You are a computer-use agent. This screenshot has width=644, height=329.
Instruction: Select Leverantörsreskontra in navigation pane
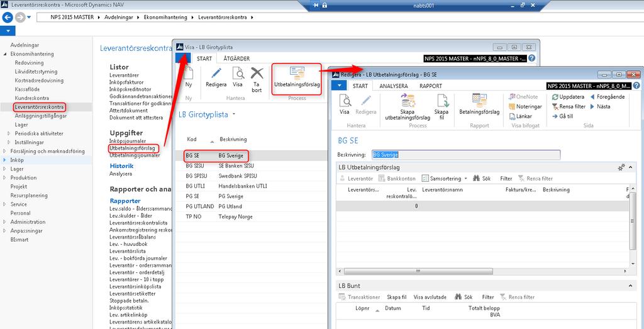click(x=40, y=107)
